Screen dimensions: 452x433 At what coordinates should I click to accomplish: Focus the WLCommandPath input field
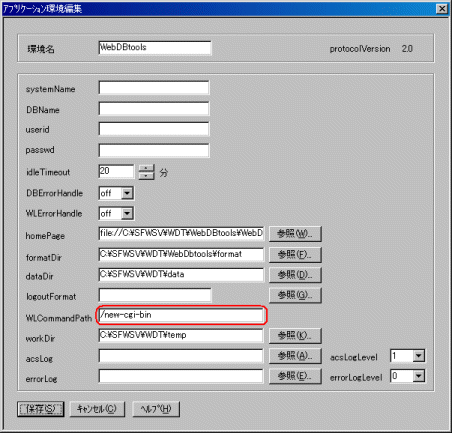[181, 315]
